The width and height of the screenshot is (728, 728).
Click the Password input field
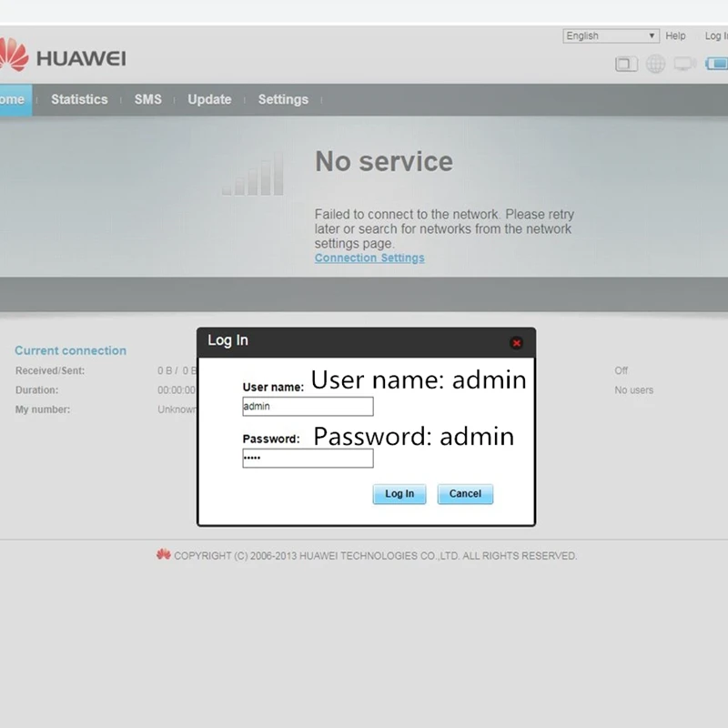click(308, 459)
